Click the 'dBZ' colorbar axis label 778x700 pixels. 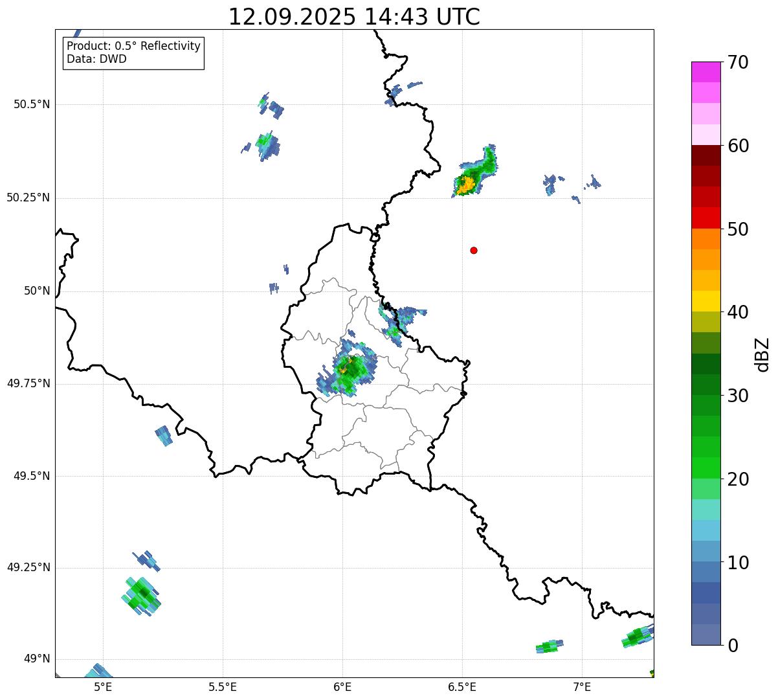(x=762, y=354)
